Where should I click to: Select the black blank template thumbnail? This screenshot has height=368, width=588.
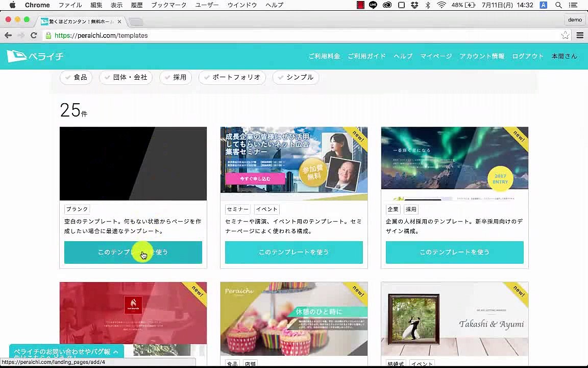tap(133, 164)
